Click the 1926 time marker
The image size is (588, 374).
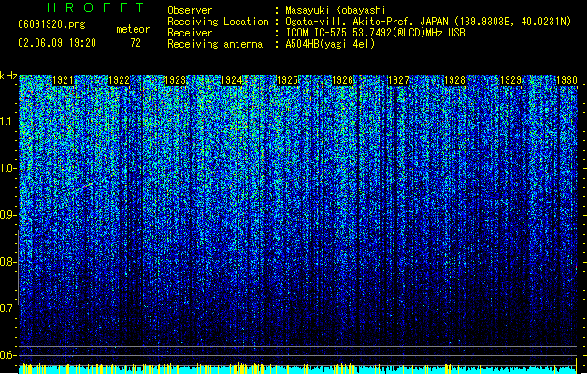(x=343, y=80)
